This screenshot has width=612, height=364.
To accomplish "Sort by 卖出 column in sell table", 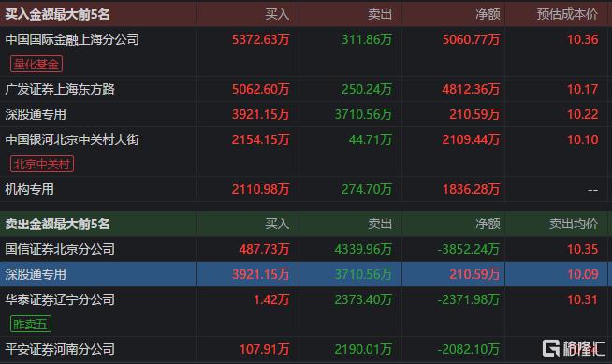I will tap(380, 224).
